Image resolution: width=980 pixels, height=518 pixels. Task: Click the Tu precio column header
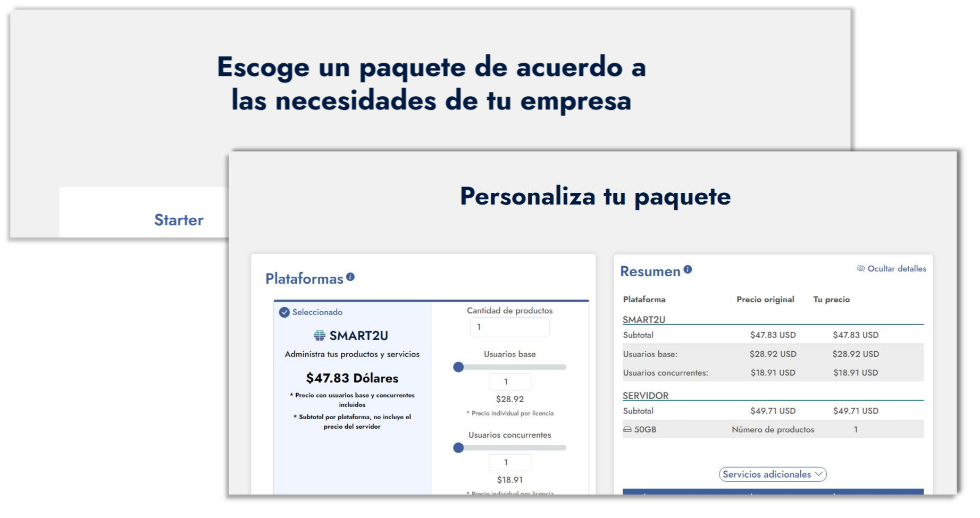click(x=831, y=300)
